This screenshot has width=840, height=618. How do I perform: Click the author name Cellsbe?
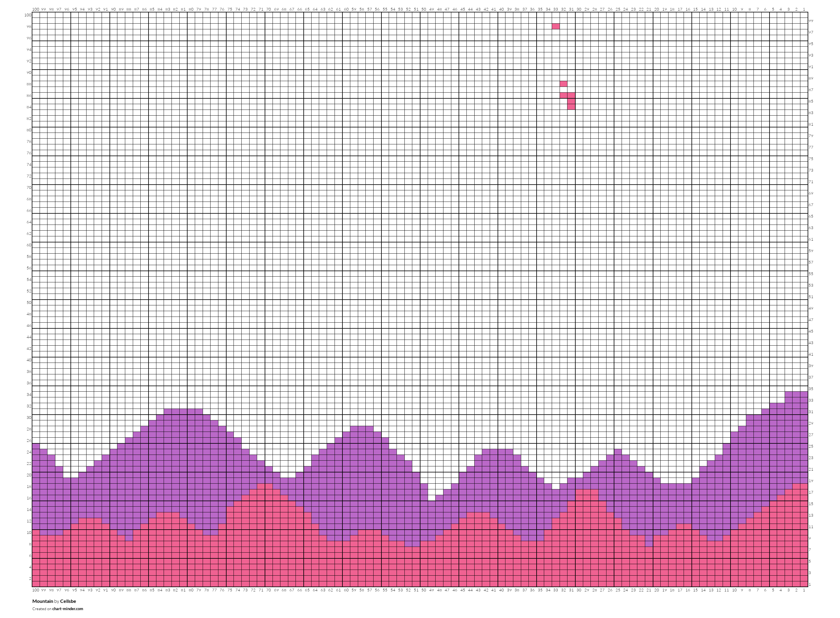coord(68,601)
